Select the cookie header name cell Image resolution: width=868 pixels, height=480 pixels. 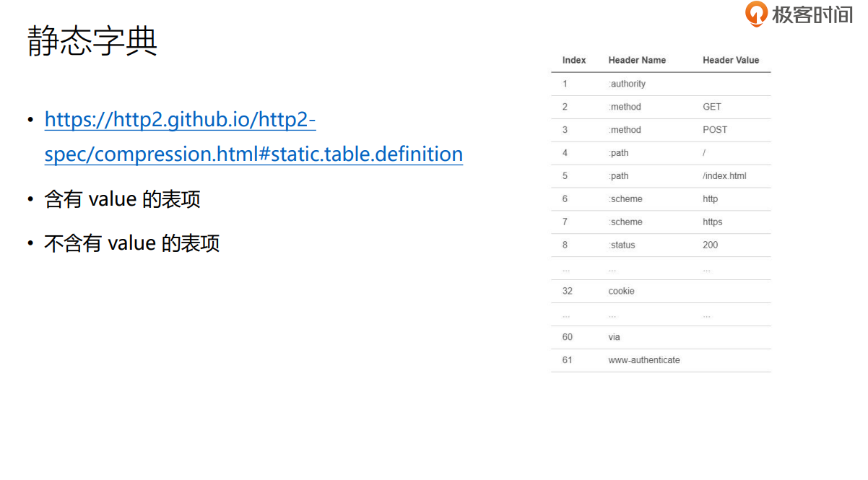(621, 292)
